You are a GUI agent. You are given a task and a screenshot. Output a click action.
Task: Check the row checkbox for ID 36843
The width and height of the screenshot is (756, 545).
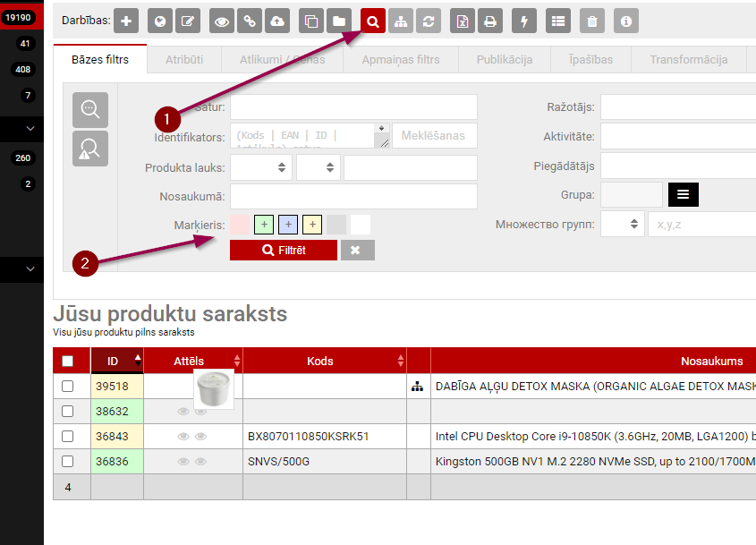tap(67, 437)
